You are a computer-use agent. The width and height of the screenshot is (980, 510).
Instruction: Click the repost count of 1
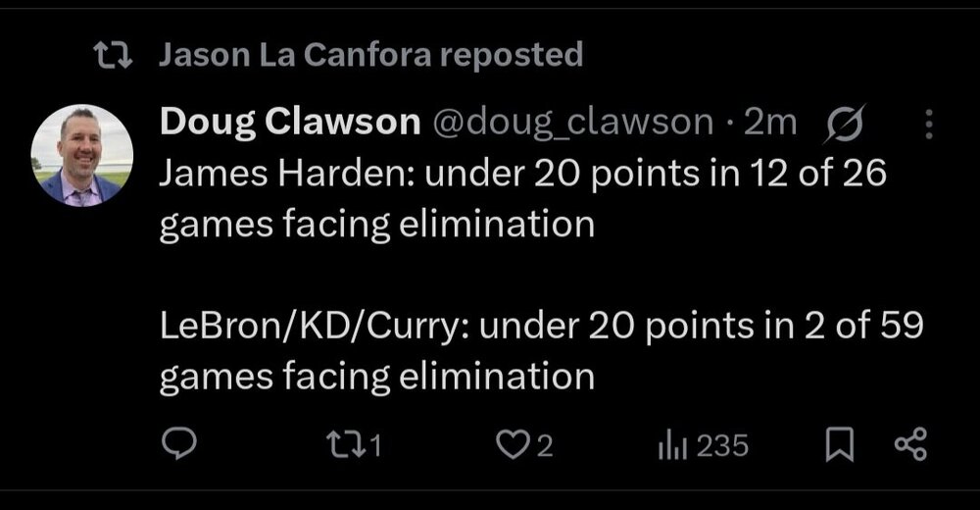(377, 447)
